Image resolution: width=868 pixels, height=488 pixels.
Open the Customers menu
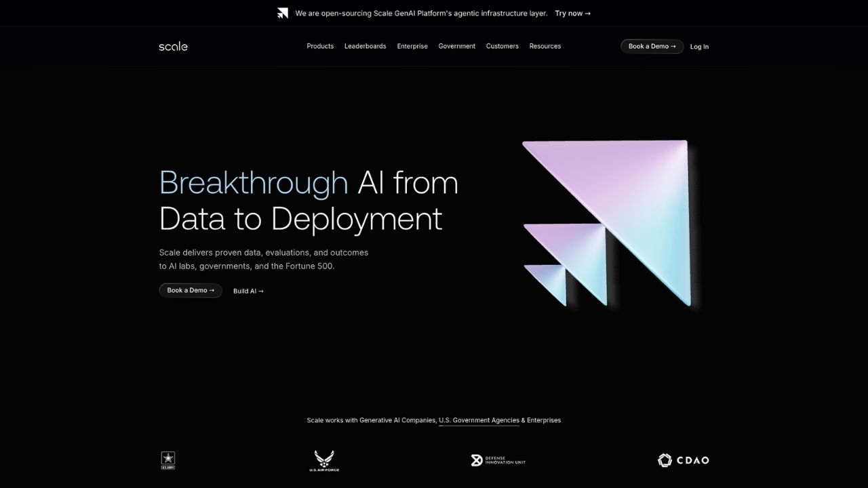(502, 46)
